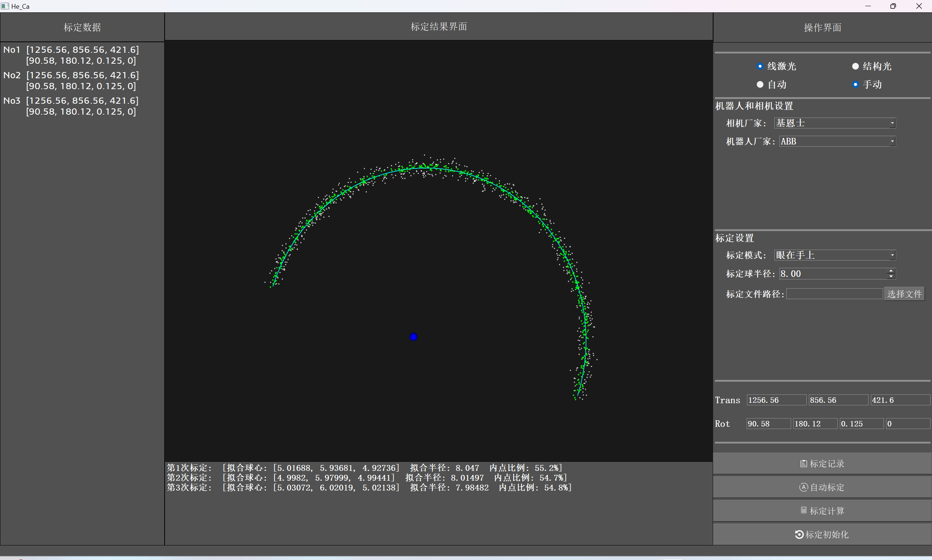Select 结构光 radio option
The image size is (932, 560).
click(x=856, y=67)
